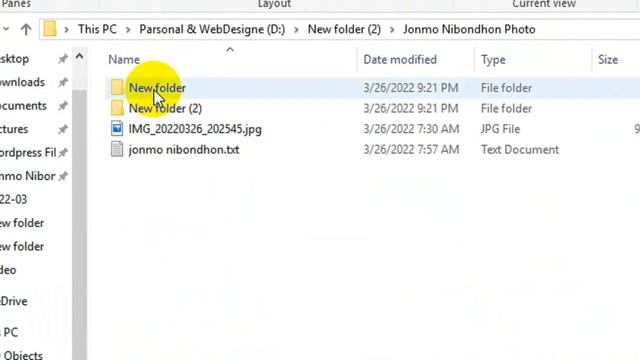Open Desktop in Quick access sidebar
Viewport: 640px width, 360px height.
(x=14, y=59)
